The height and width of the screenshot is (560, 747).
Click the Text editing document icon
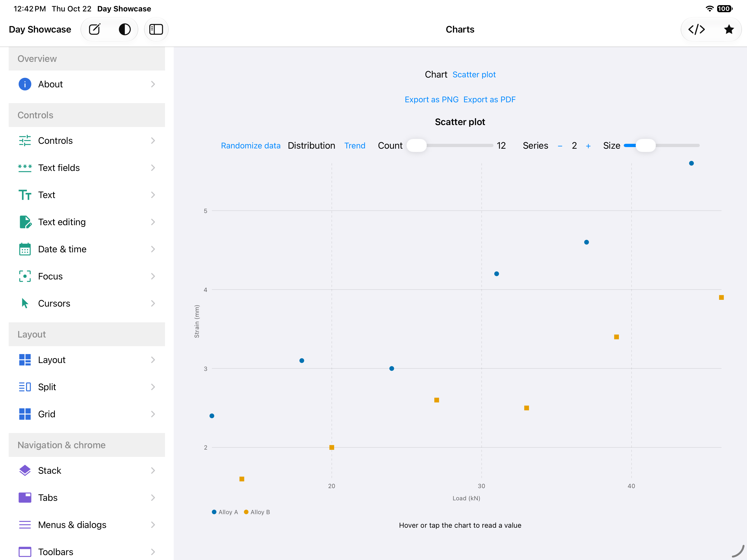point(25,222)
